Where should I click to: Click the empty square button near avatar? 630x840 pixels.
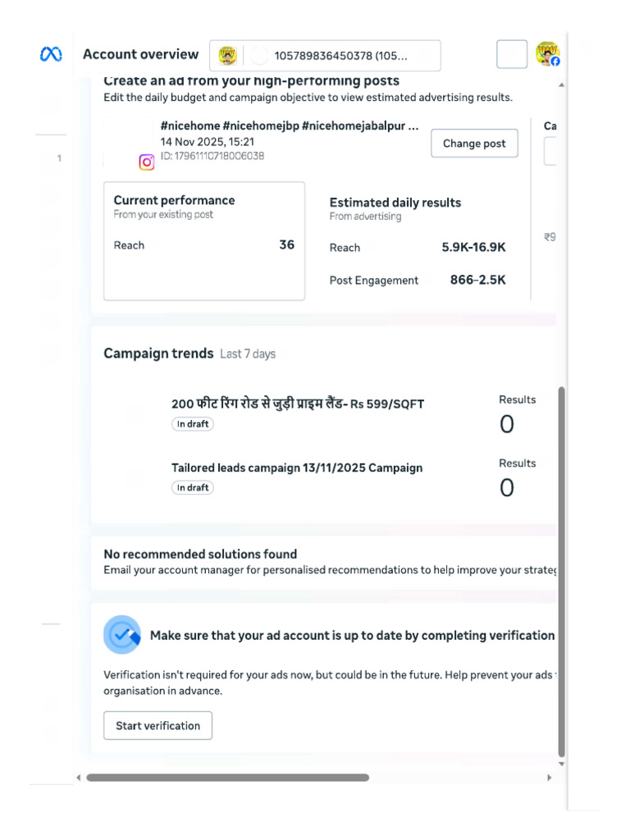(x=512, y=54)
